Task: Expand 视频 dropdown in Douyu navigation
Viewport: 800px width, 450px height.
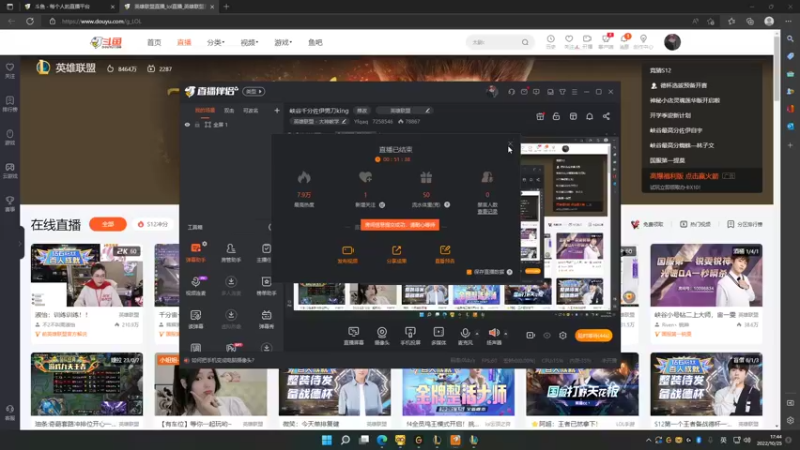Action: click(249, 42)
